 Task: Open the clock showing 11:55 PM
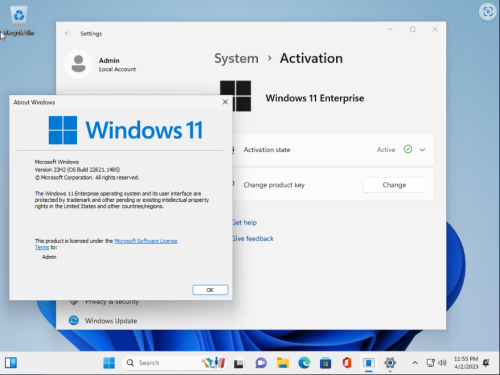pyautogui.click(x=466, y=363)
